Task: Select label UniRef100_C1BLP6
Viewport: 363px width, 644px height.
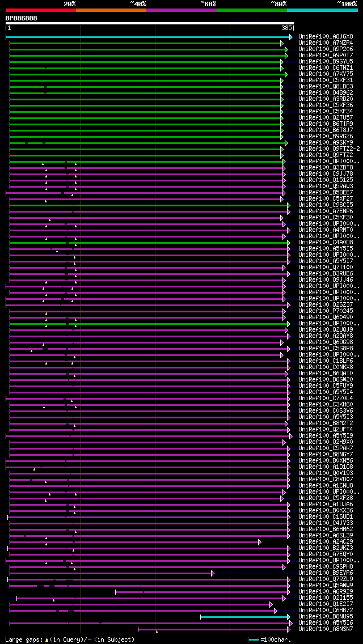Action: tap(326, 361)
